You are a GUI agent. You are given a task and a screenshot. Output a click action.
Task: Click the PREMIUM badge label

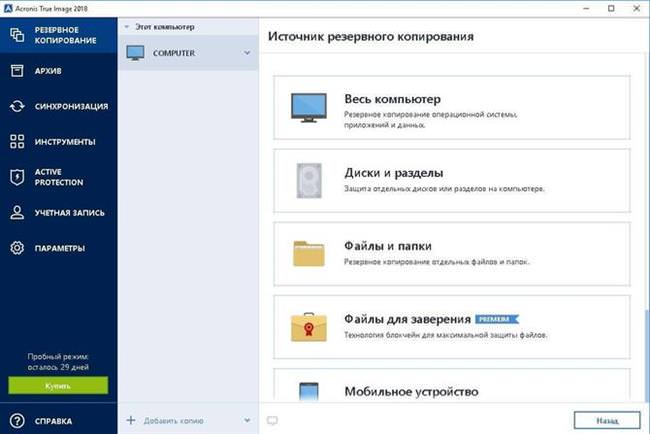[x=497, y=319]
